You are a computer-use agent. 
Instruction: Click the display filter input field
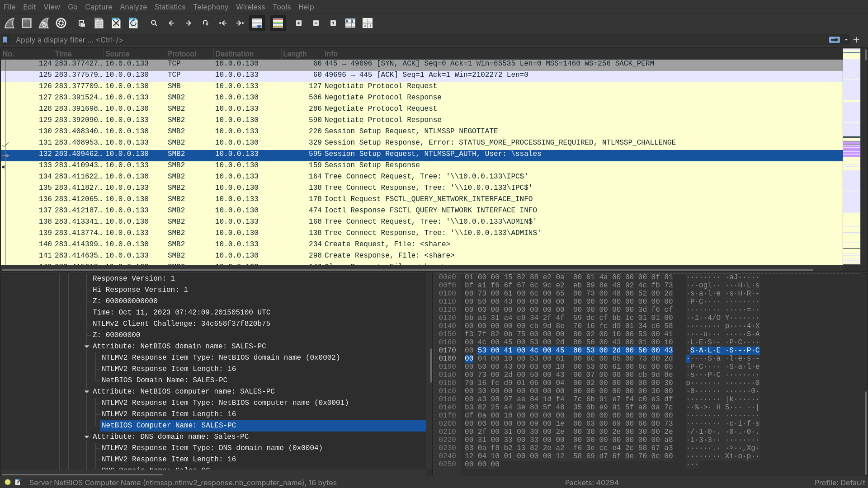(x=407, y=40)
